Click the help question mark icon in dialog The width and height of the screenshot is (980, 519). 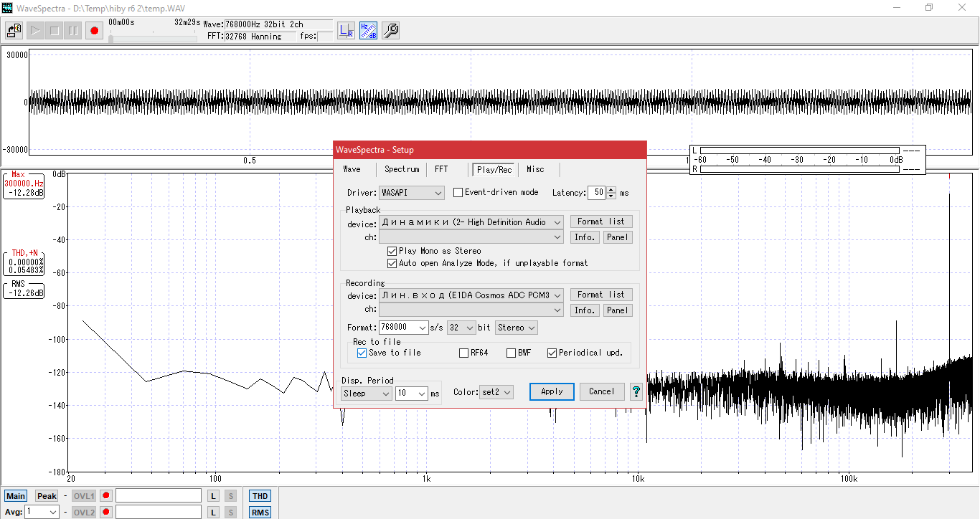click(x=636, y=392)
